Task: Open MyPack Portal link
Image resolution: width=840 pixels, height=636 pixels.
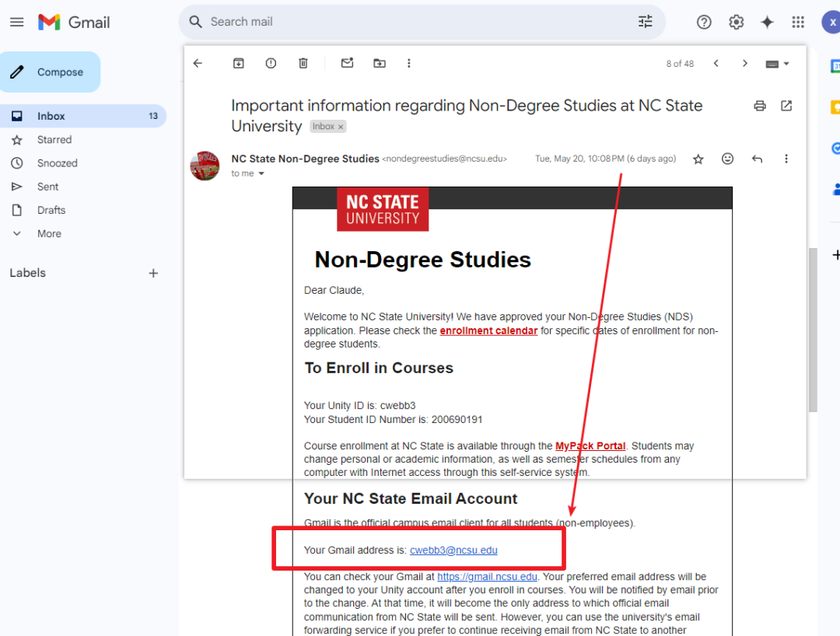Action: coord(590,446)
